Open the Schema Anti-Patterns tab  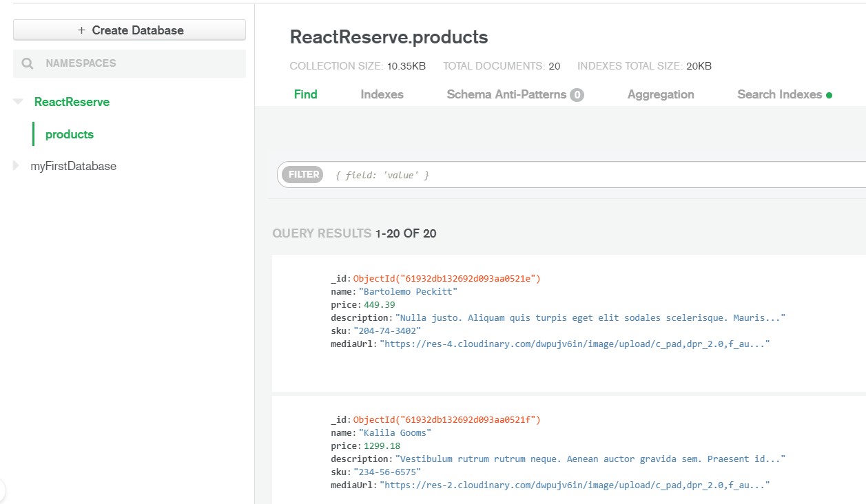(506, 94)
